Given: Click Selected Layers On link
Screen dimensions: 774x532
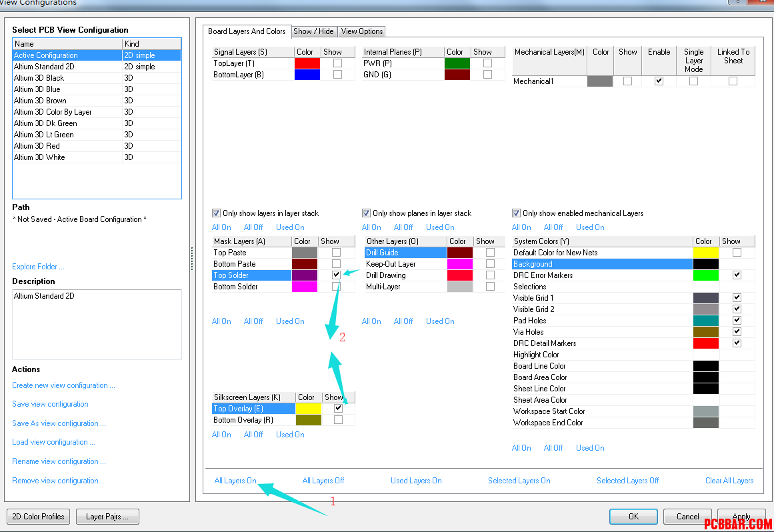Looking at the screenshot, I should coord(519,481).
